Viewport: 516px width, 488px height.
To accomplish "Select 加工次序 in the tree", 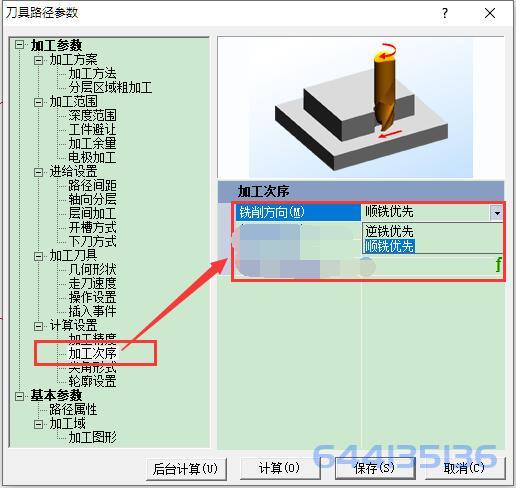I will point(92,353).
